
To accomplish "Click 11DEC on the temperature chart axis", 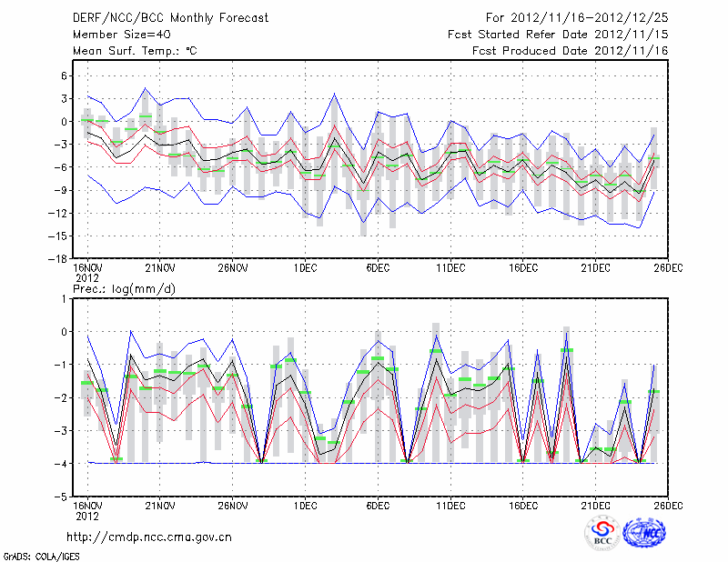I will pyautogui.click(x=450, y=267).
